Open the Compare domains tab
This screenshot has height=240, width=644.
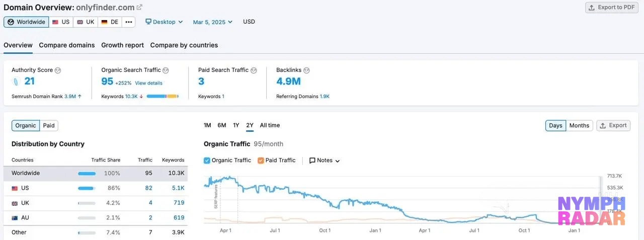(x=67, y=45)
